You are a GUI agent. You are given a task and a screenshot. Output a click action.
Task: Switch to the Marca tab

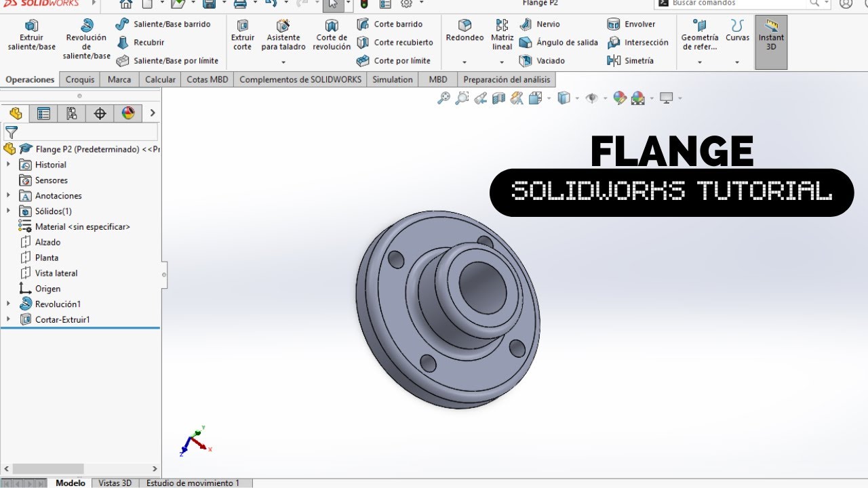tap(119, 79)
